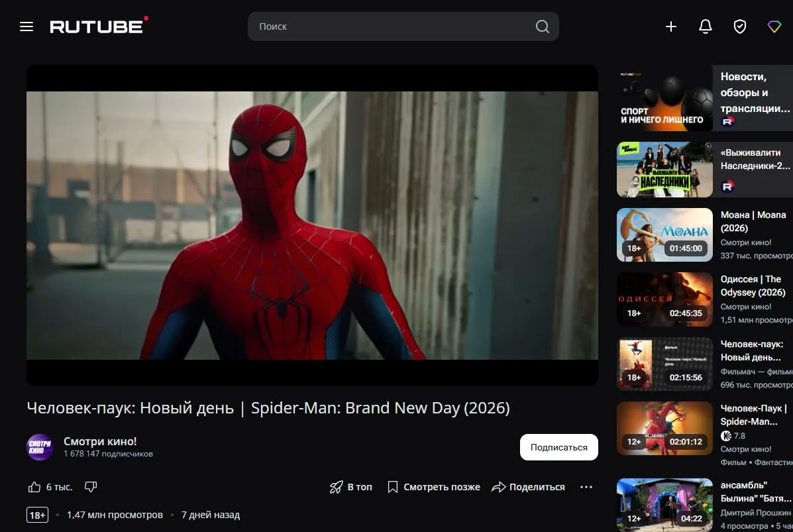Add to Смотреть позже bookmark

[433, 487]
